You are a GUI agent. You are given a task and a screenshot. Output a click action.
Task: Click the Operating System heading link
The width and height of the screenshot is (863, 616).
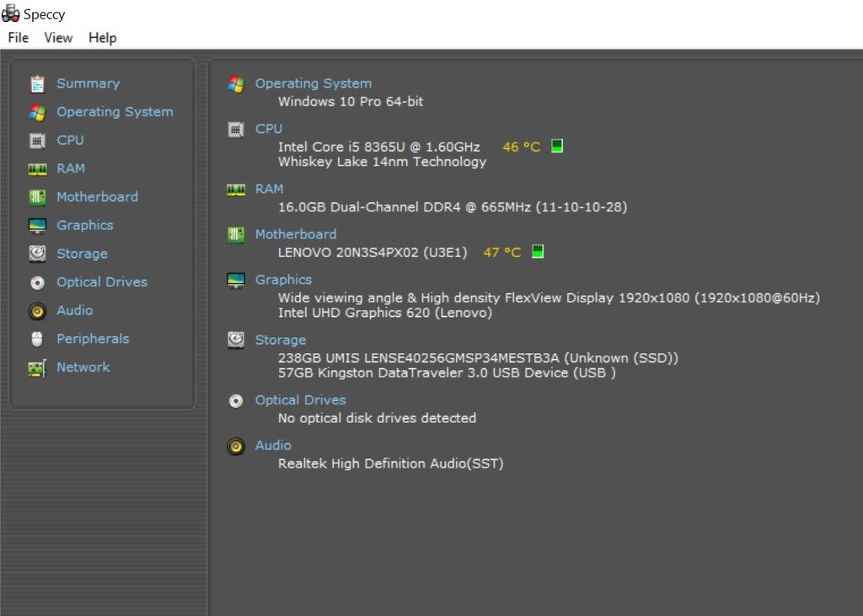coord(313,83)
